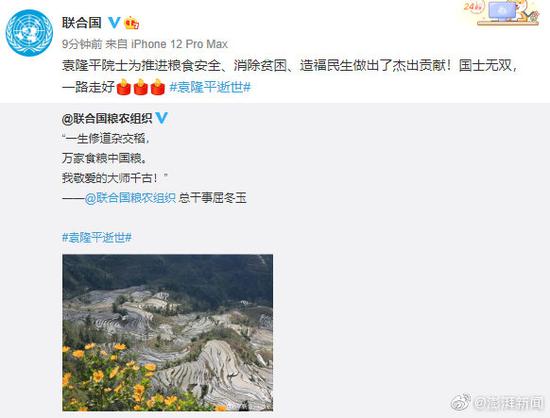Click the @联合国粮农组织 mention before 总干事屈冬玉
Screen dimensions: 550x418
130,198
